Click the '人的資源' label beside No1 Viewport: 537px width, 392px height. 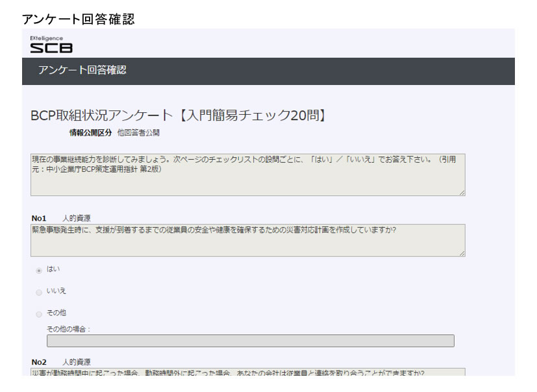77,219
